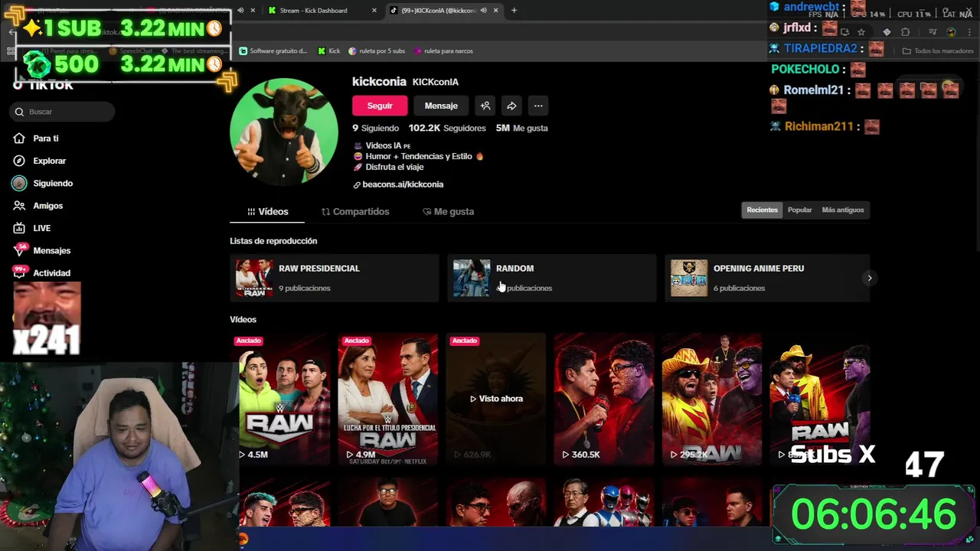Switch to the Compartidos tab
The image size is (980, 551).
(x=355, y=211)
